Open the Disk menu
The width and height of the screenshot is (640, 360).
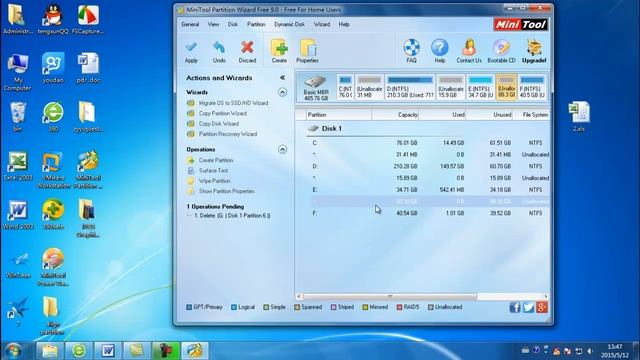(x=233, y=24)
